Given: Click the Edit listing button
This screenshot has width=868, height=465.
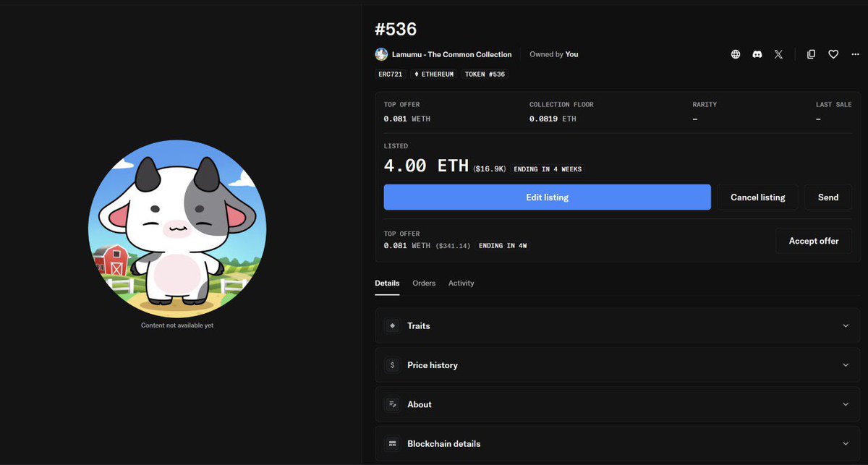Looking at the screenshot, I should coord(547,197).
